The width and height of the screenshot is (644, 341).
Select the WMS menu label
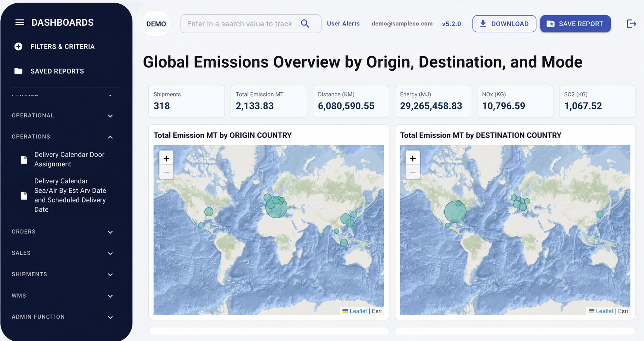tap(19, 295)
